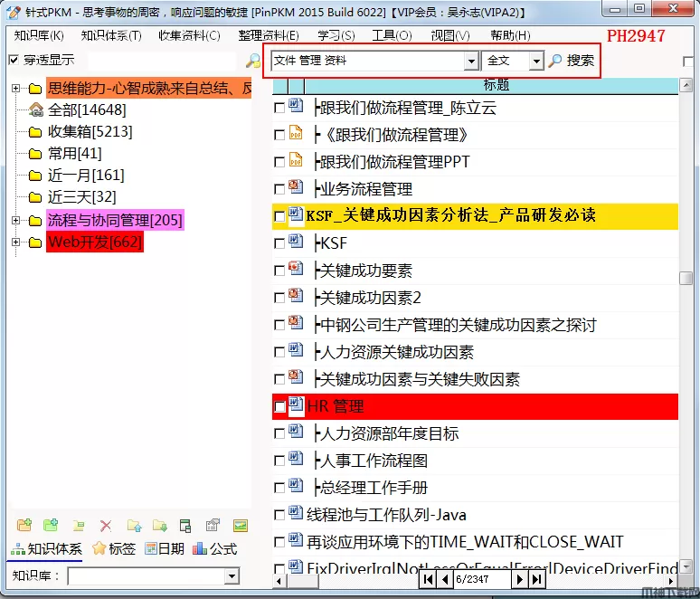Click the 搜索 search button
The image size is (700, 599).
(x=572, y=61)
